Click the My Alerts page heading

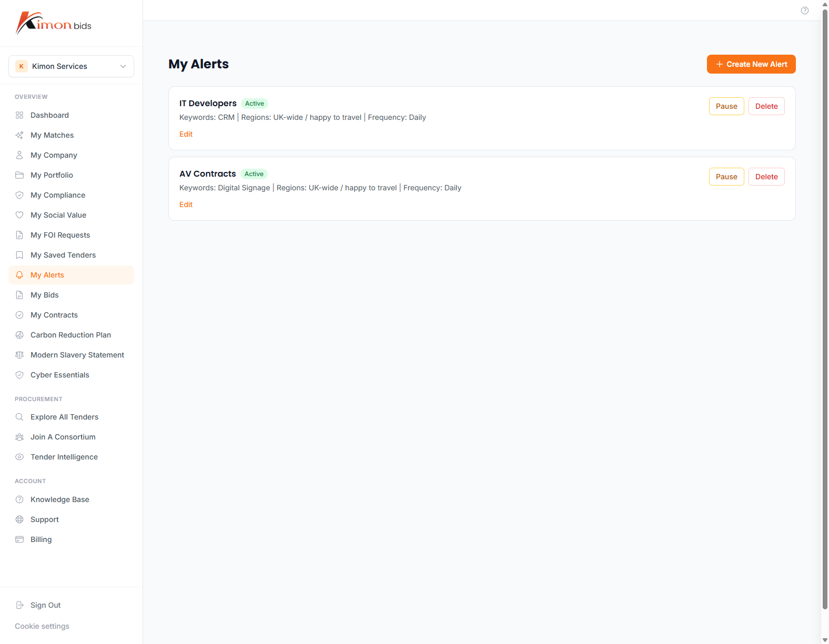(x=198, y=64)
